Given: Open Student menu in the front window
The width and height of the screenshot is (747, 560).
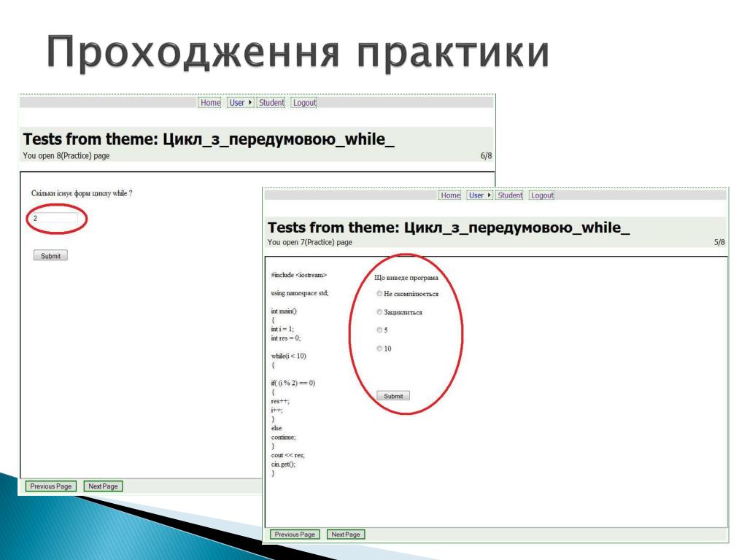Looking at the screenshot, I should click(510, 195).
